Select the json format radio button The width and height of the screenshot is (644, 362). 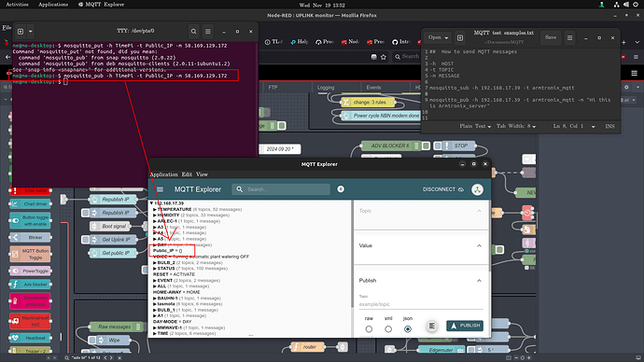(x=408, y=329)
